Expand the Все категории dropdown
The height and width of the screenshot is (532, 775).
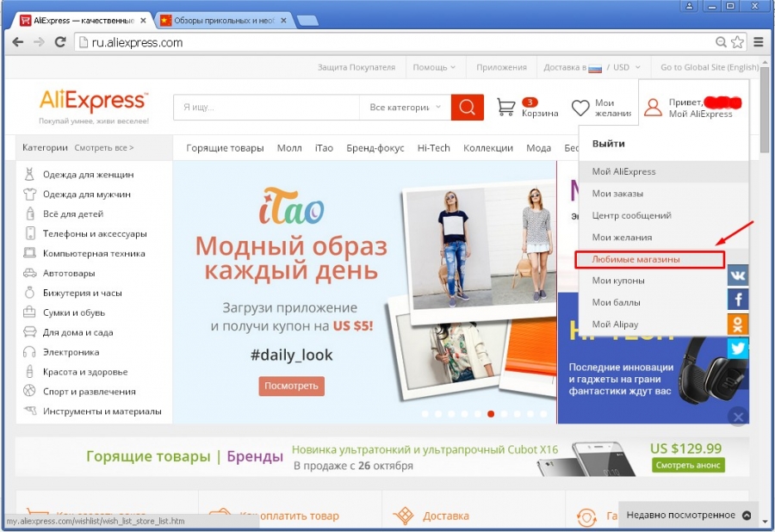pos(404,108)
